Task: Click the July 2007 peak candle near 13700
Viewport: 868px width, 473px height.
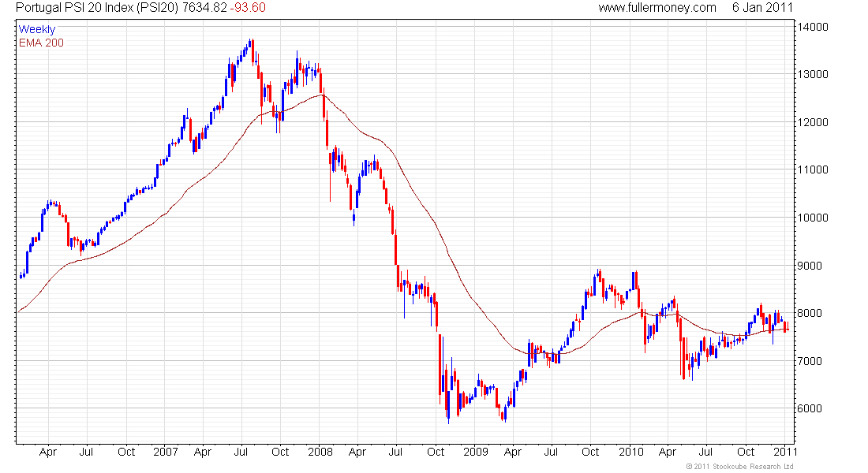Action: (252, 50)
